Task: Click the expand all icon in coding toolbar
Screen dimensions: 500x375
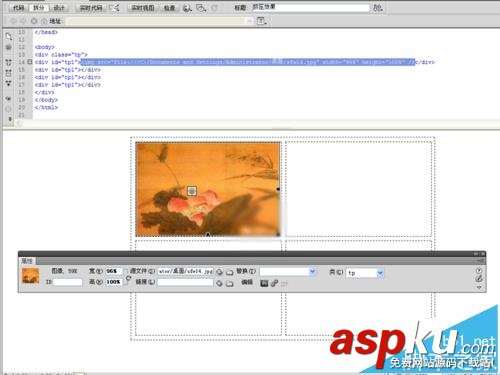Action: tap(9, 83)
